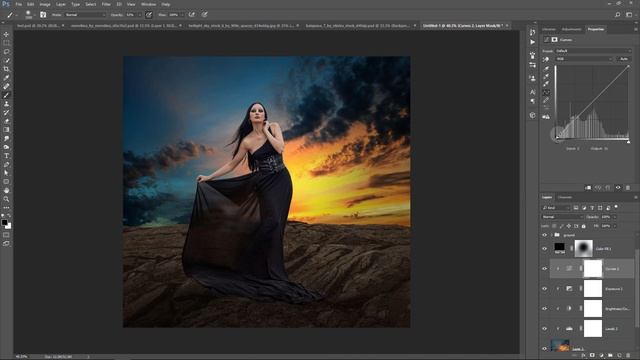The height and width of the screenshot is (360, 640).
Task: Hide the Color Fill 1 layer
Action: [x=544, y=249]
